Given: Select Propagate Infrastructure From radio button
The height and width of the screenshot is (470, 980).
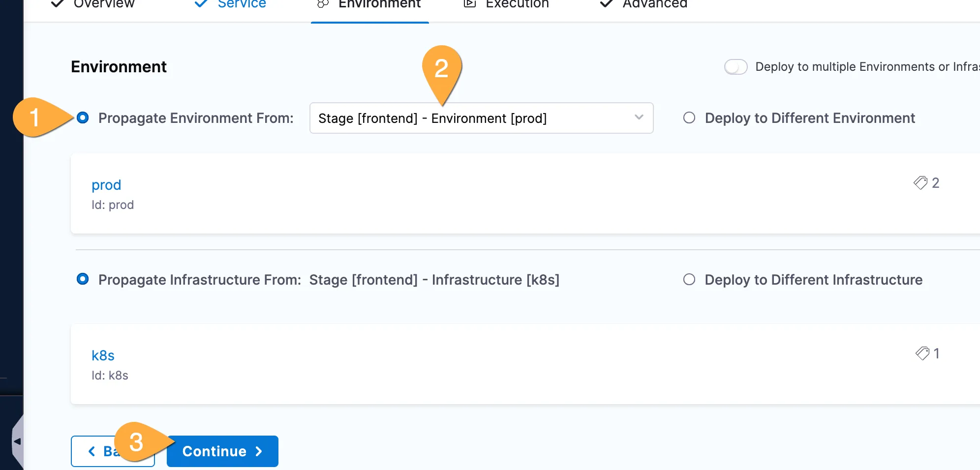Looking at the screenshot, I should click(x=83, y=280).
